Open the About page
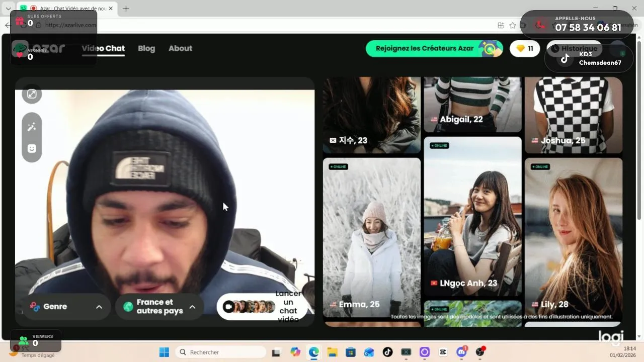Viewport: 644px width, 362px height. tap(180, 48)
